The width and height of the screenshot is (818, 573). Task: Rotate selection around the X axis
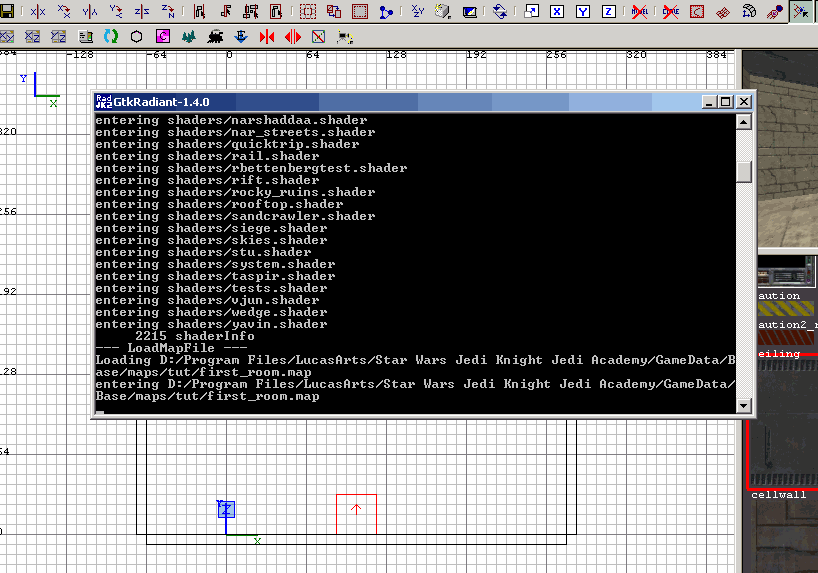[x=64, y=11]
